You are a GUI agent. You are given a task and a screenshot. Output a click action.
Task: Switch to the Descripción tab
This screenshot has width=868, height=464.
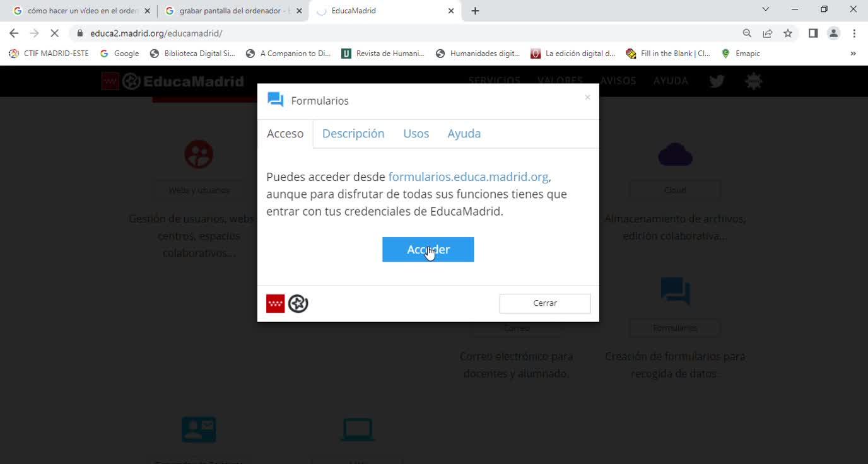353,134
